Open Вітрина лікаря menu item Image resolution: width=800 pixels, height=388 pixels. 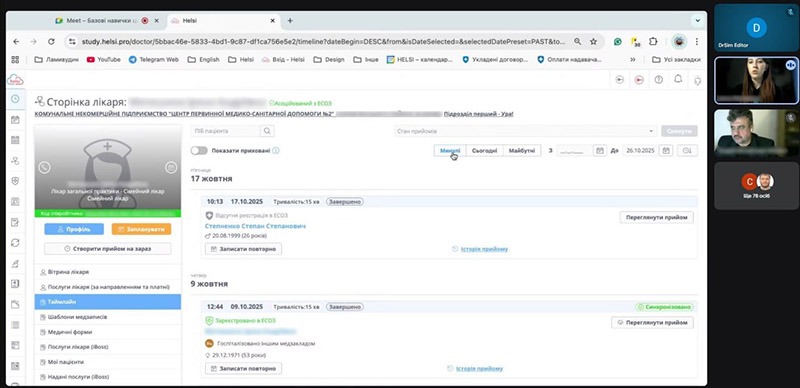click(108, 272)
